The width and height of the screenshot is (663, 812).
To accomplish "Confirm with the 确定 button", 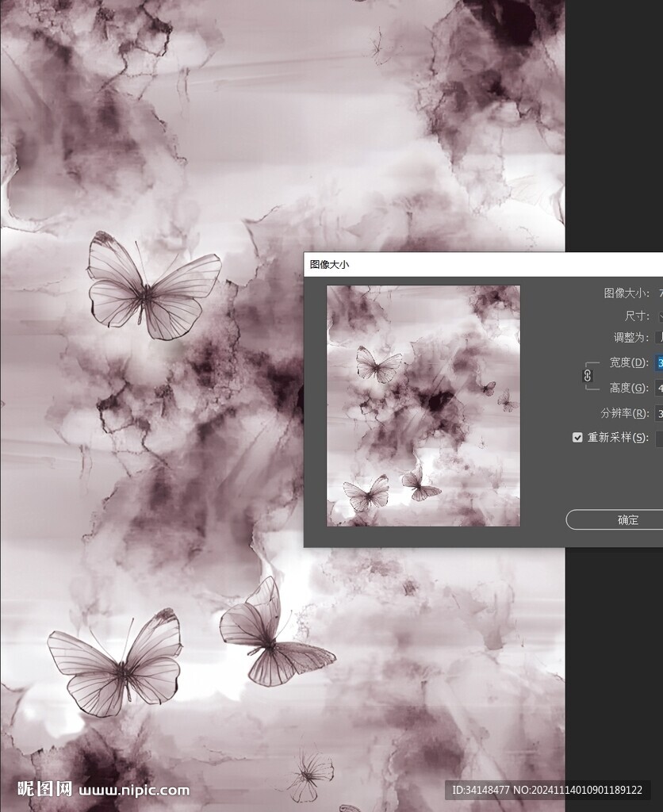I will point(615,519).
